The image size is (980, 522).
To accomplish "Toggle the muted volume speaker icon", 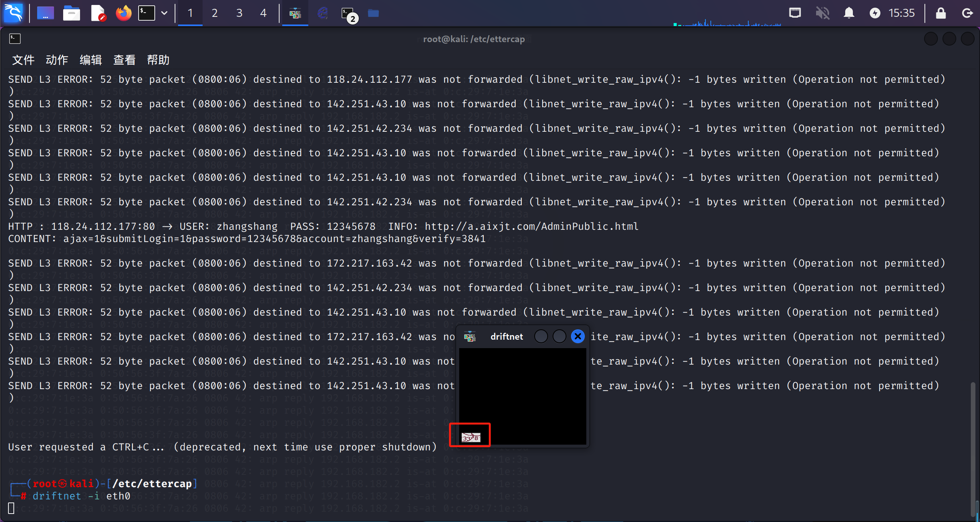I will point(822,13).
